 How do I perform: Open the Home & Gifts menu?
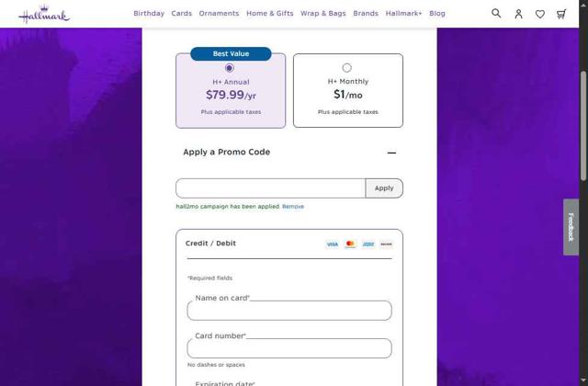(270, 14)
